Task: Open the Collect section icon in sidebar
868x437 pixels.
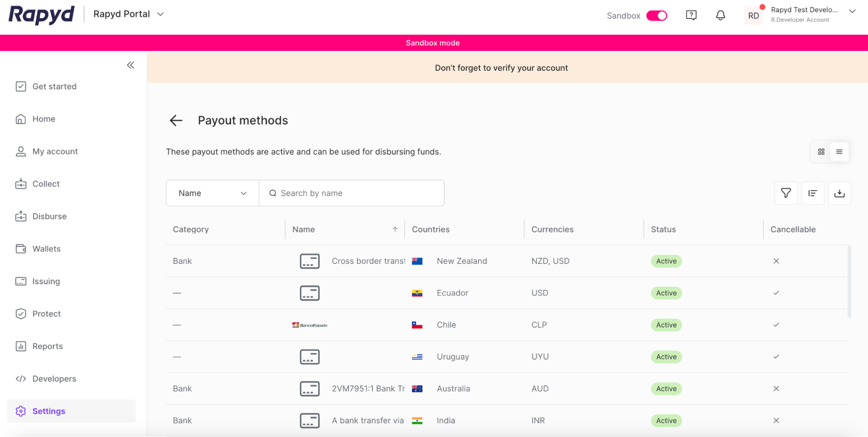Action: point(21,184)
